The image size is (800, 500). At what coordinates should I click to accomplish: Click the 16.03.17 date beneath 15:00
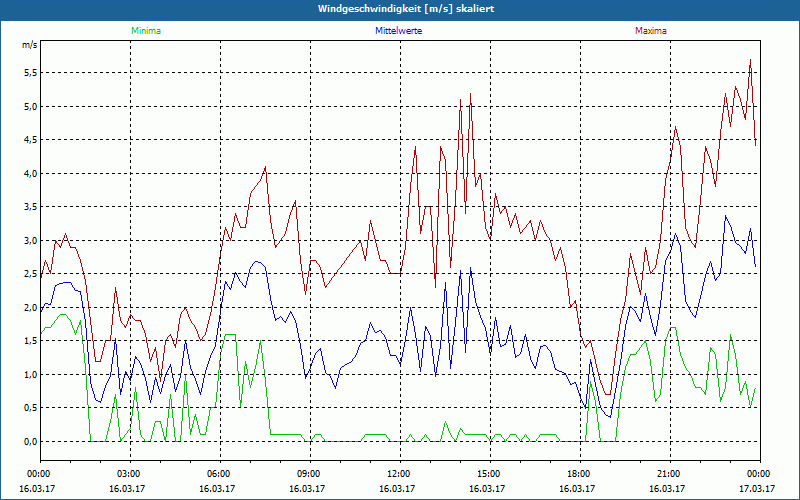click(488, 488)
